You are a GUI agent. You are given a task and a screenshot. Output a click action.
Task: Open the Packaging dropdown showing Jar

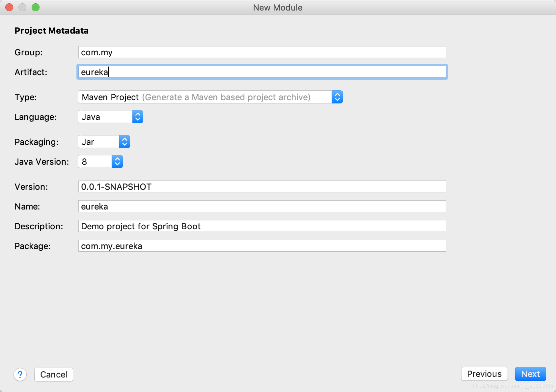tap(104, 142)
